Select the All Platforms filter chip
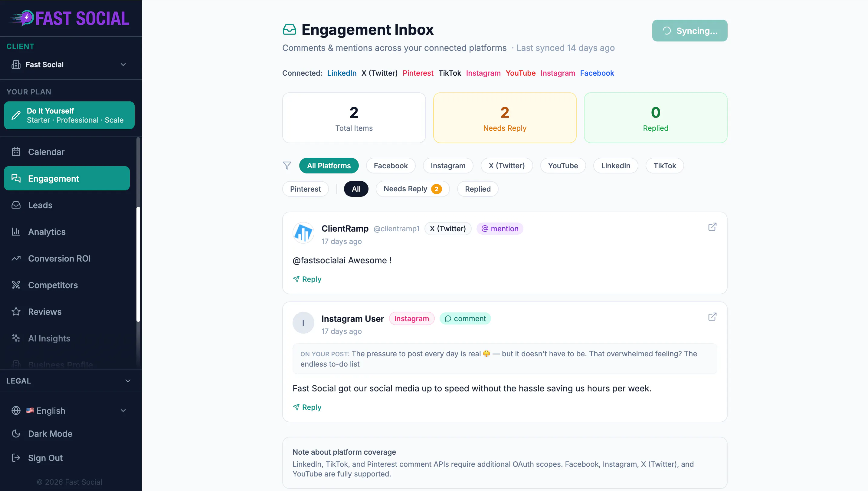The width and height of the screenshot is (868, 491). coord(329,166)
